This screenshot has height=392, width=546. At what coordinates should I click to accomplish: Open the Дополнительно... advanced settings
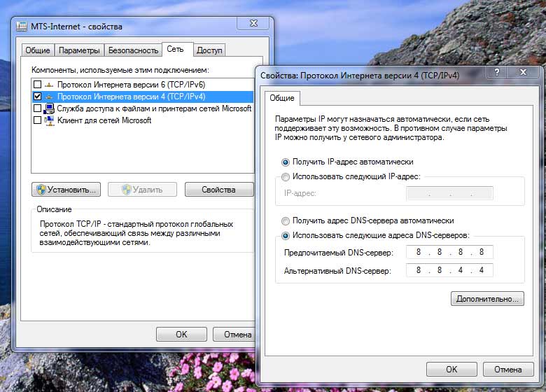[487, 299]
